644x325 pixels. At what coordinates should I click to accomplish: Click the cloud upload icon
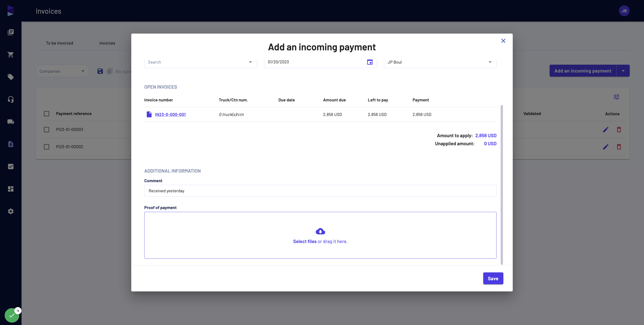[x=320, y=231]
